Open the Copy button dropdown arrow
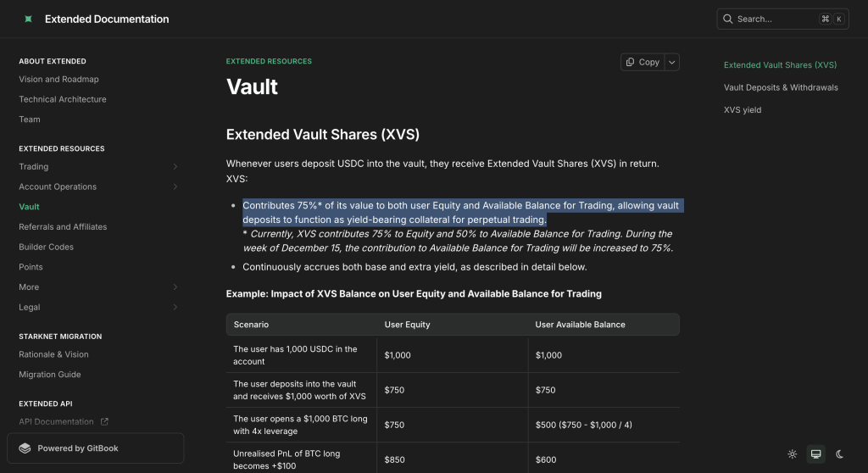This screenshot has width=868, height=473. coord(671,62)
